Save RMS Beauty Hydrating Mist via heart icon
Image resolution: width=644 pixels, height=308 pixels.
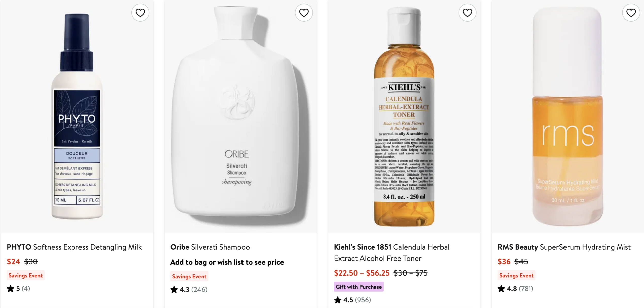tap(631, 13)
